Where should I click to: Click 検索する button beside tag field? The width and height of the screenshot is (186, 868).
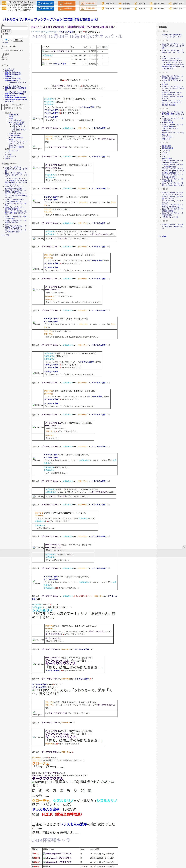coord(18,40)
